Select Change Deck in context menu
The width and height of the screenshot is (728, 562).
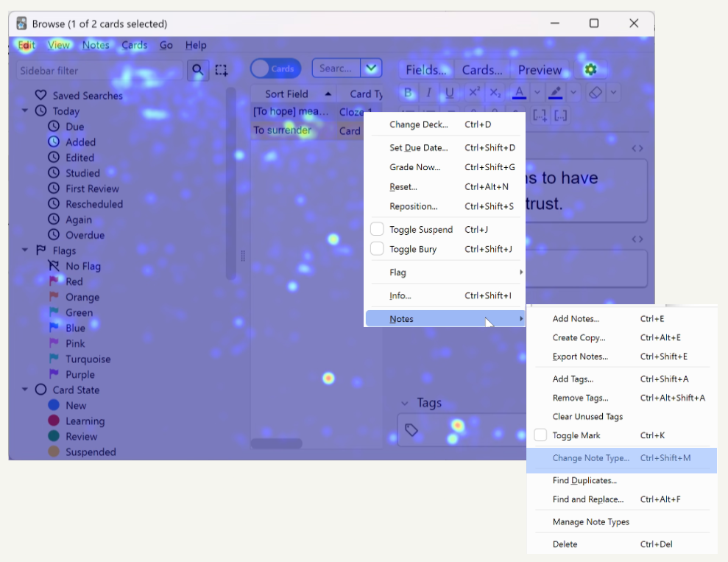pyautogui.click(x=418, y=124)
